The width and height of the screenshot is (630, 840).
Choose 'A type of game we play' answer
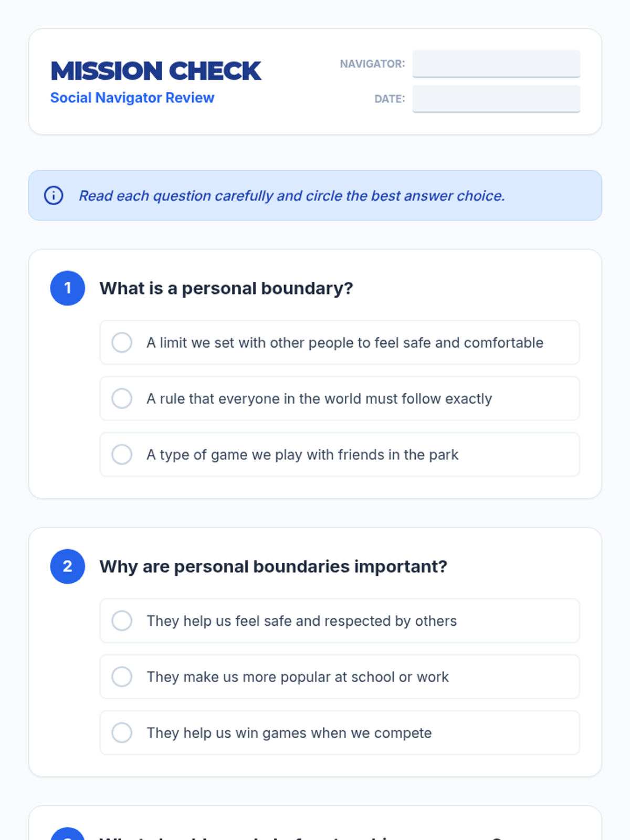[x=122, y=454]
